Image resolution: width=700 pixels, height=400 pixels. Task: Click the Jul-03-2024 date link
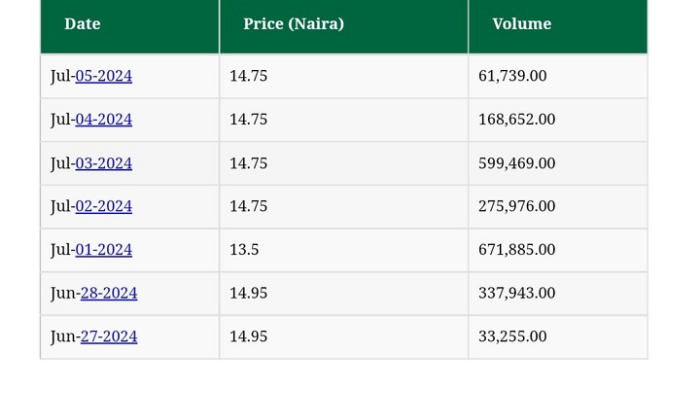[x=103, y=163]
